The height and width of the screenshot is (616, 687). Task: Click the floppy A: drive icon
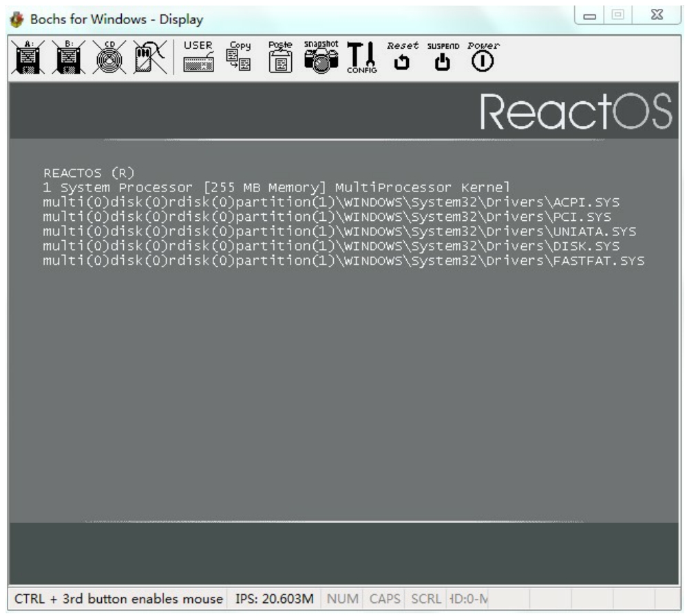(x=28, y=57)
